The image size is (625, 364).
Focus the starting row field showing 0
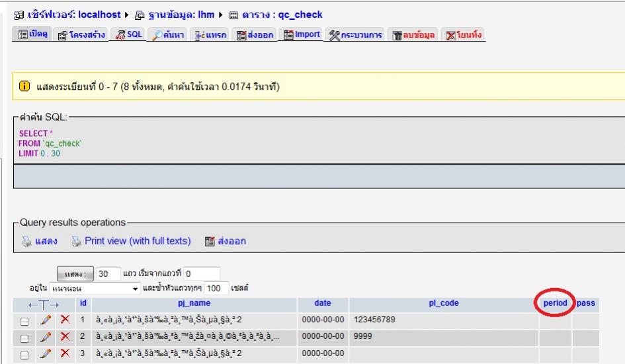(x=202, y=273)
